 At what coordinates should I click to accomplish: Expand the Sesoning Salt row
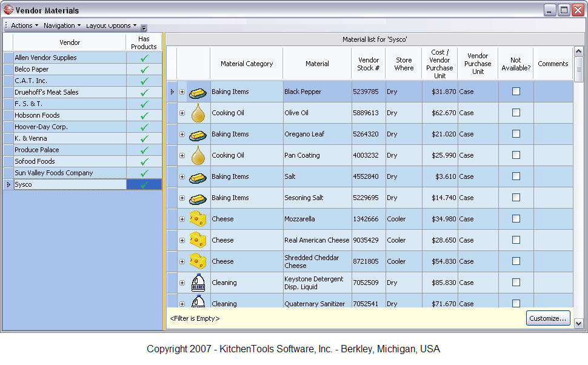tap(182, 198)
